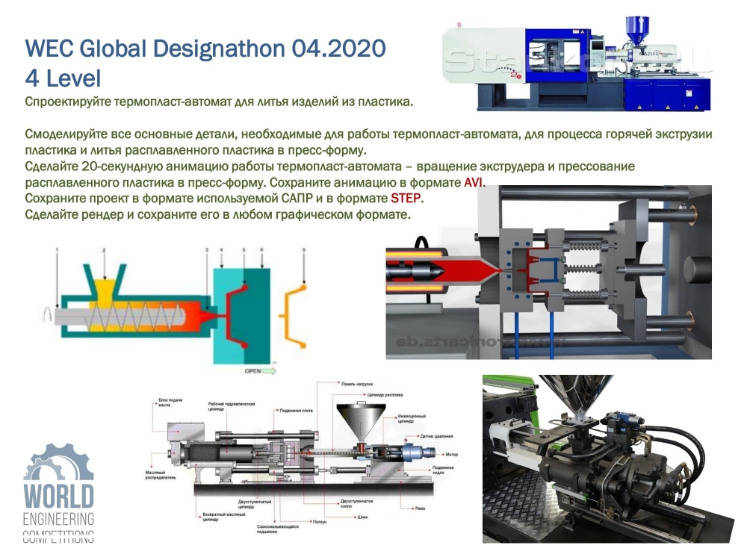Click the colored extruder schematic diagram

[x=176, y=311]
